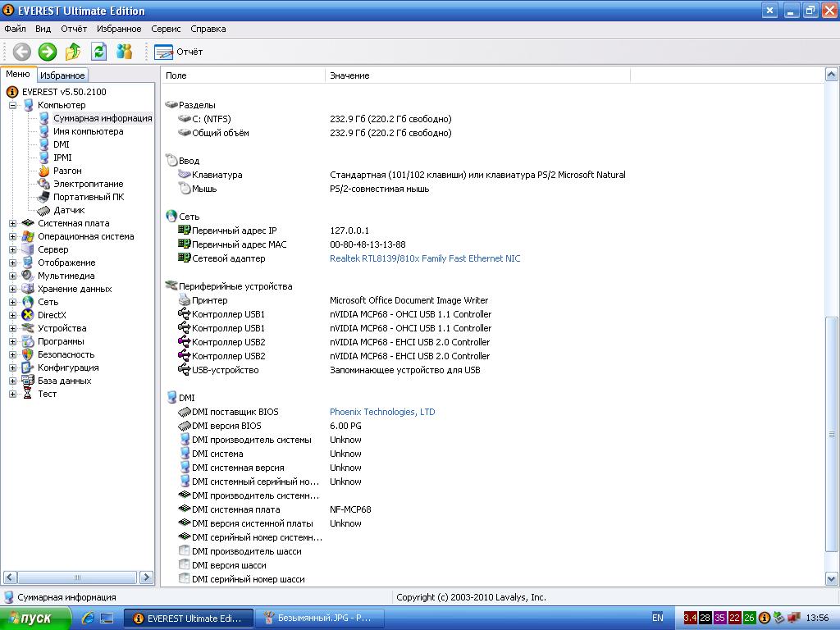
Task: Switch to Безымянный.JPG taskbar window
Action: (x=319, y=619)
